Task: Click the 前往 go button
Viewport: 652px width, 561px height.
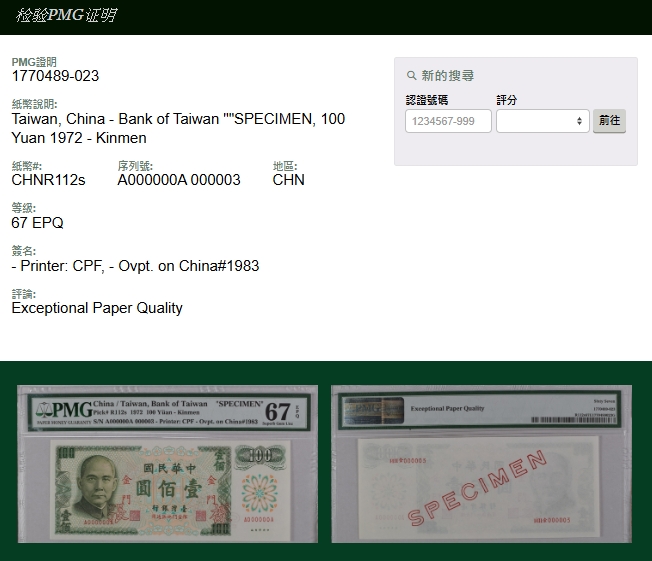Action: point(609,121)
